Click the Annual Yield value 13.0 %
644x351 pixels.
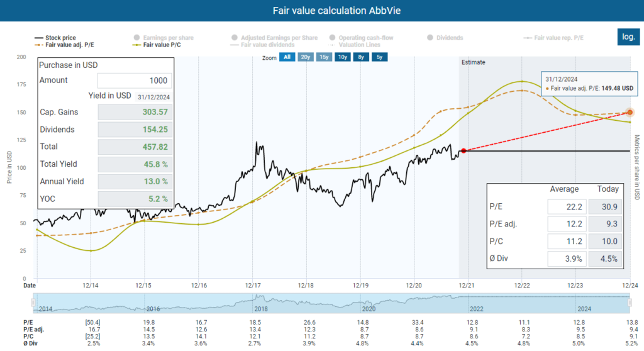coord(135,181)
